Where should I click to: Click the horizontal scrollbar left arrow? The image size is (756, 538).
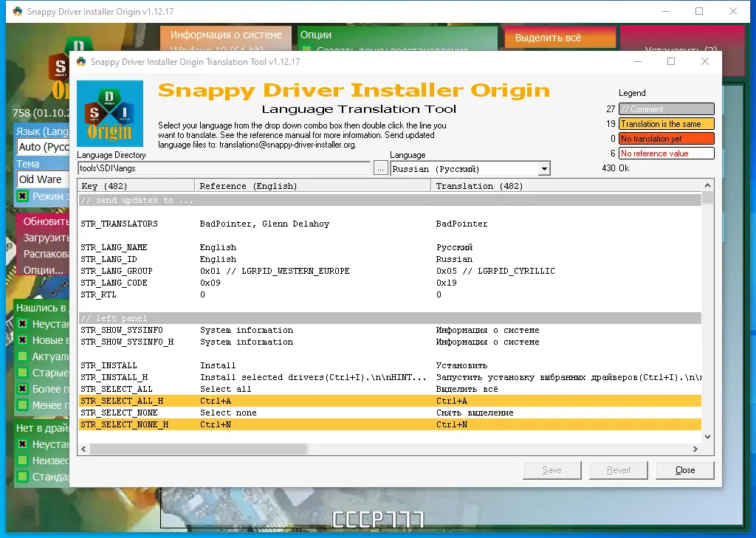(84, 449)
